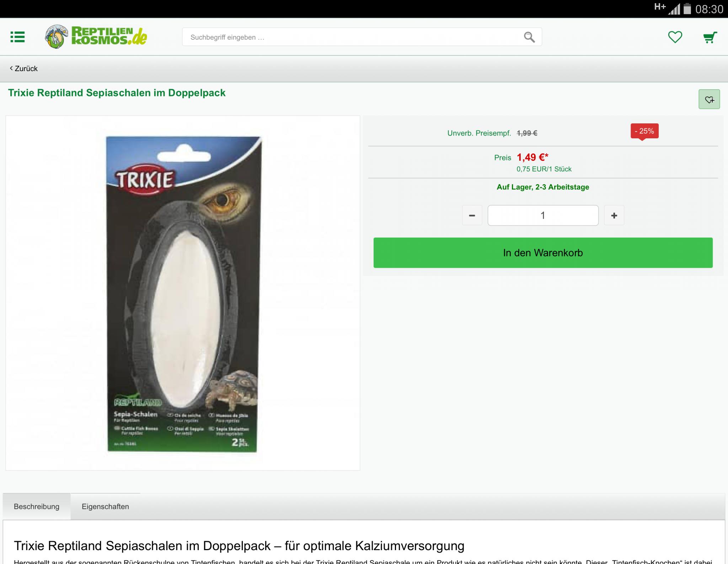Click the -25% discount badge
The height and width of the screenshot is (564, 728).
(644, 131)
